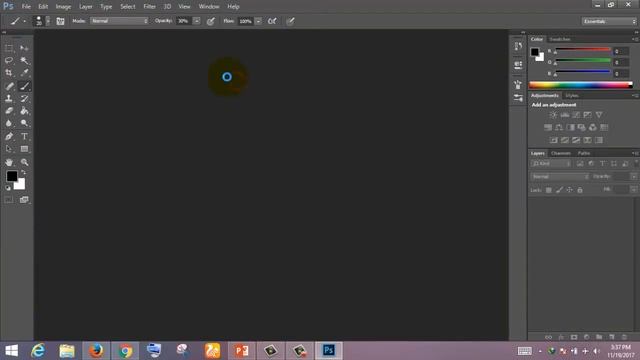Open the painting Mode dropdown
Screen dimensions: 640x360
coord(119,21)
